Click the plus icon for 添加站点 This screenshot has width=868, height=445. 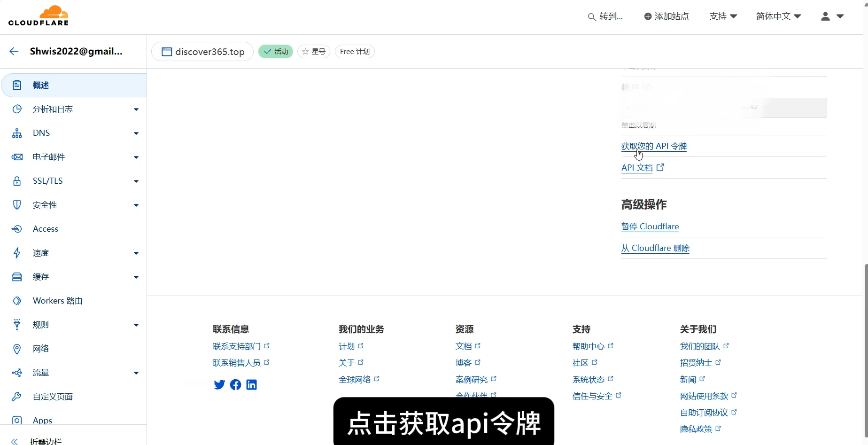(648, 16)
